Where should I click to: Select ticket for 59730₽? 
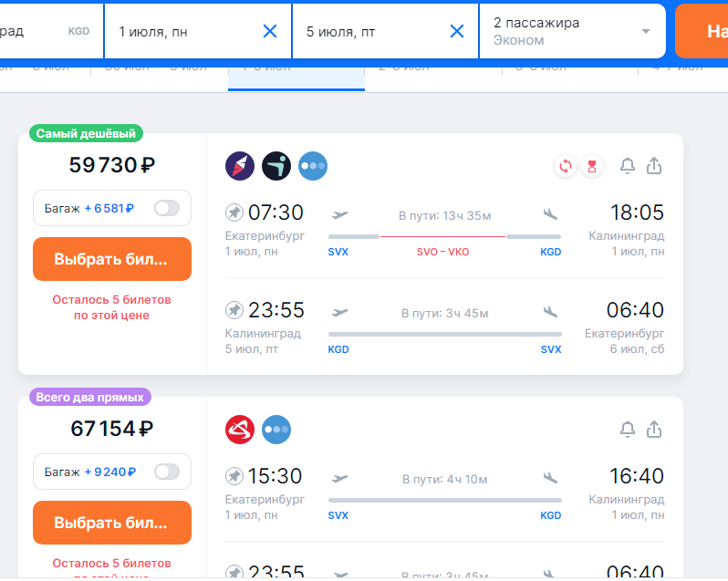pyautogui.click(x=112, y=259)
